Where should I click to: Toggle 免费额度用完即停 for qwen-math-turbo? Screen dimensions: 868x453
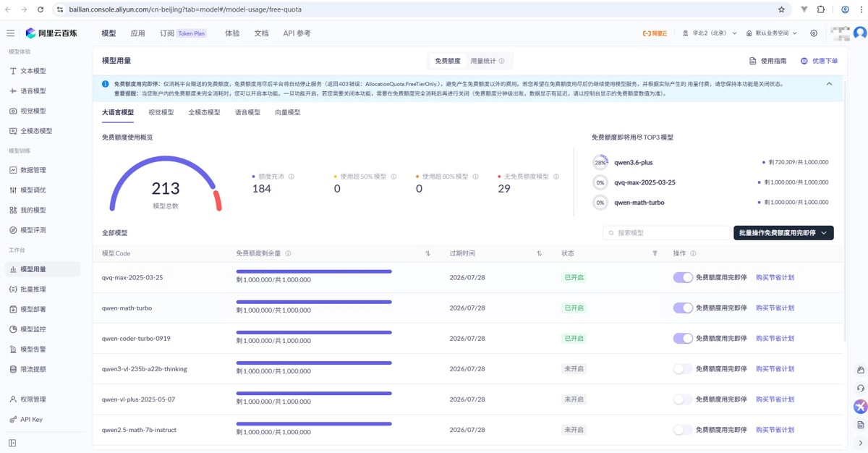tap(683, 308)
